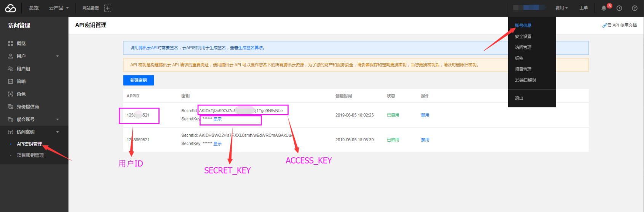Click the 概览 overview sidebar icon
This screenshot has height=212, width=644.
pos(11,44)
